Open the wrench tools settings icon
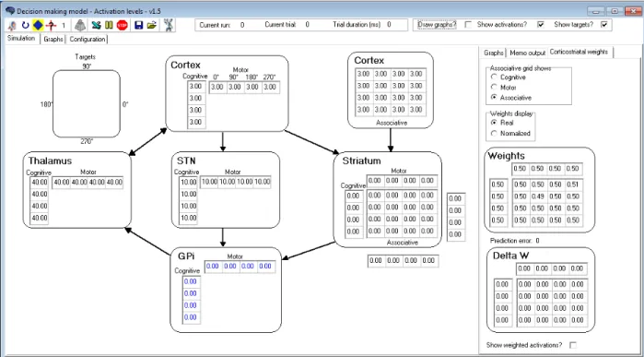644x357 pixels. point(168,26)
